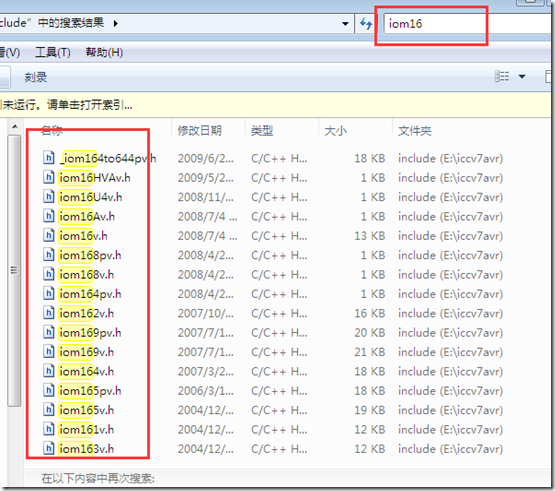Click the 20 KB size of iom169pv.h
This screenshot has height=491, width=555.
click(370, 333)
